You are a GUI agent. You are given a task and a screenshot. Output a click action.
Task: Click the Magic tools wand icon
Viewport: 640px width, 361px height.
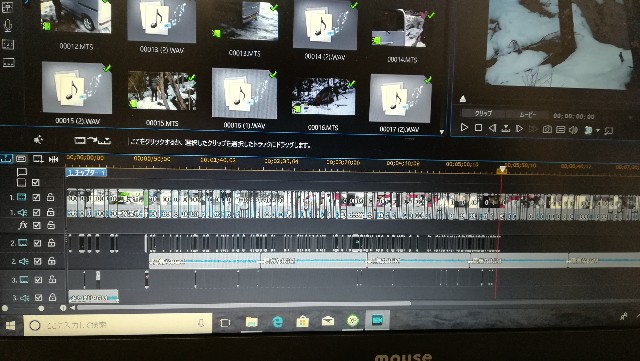38,140
